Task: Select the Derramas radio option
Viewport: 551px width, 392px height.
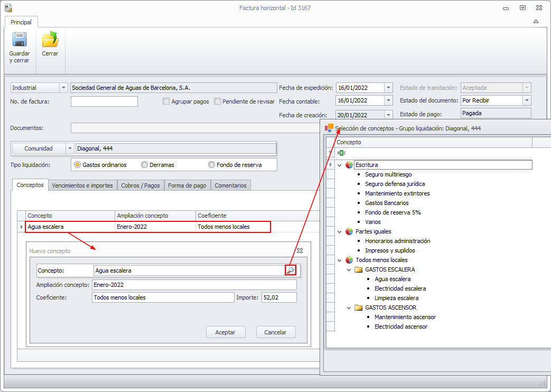Action: pos(144,165)
